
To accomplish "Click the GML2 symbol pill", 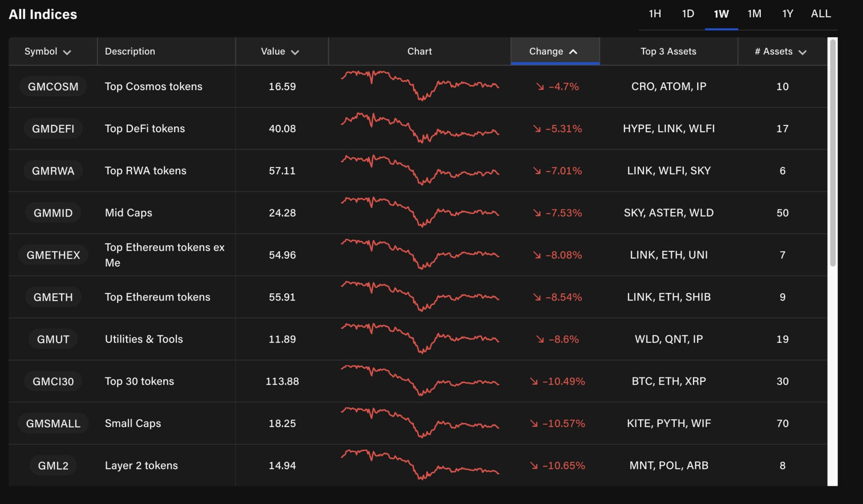I will (53, 465).
